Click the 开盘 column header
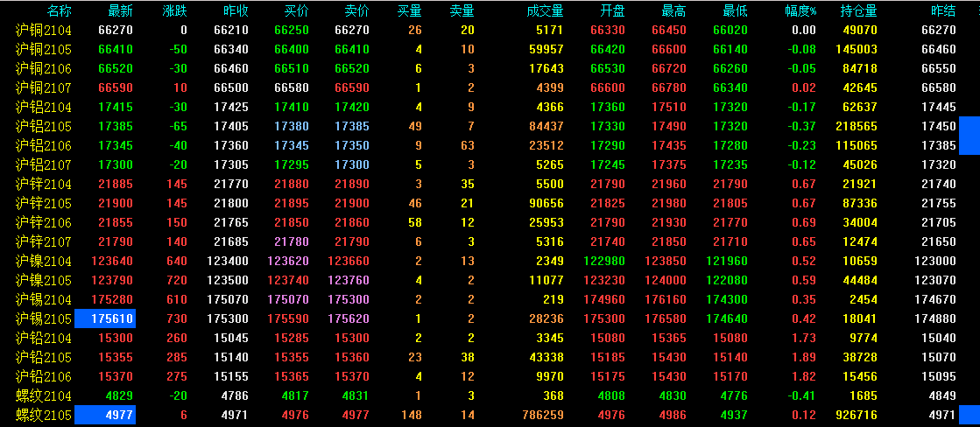The height and width of the screenshot is (427, 980). (x=613, y=10)
